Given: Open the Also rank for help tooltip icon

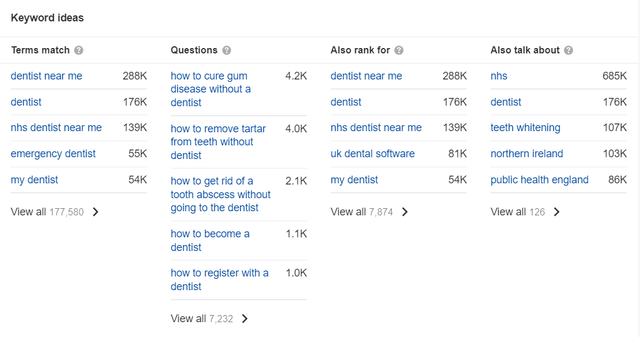Looking at the screenshot, I should point(399,50).
